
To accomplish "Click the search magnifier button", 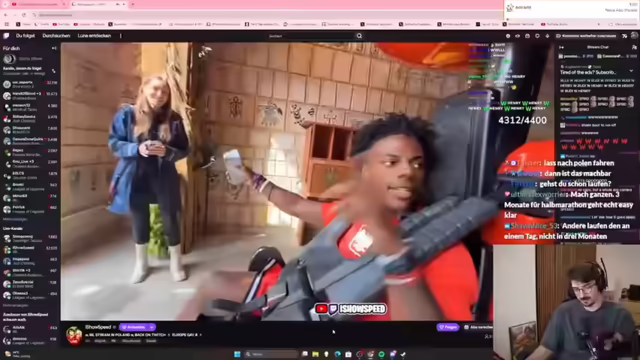I will click(x=359, y=36).
